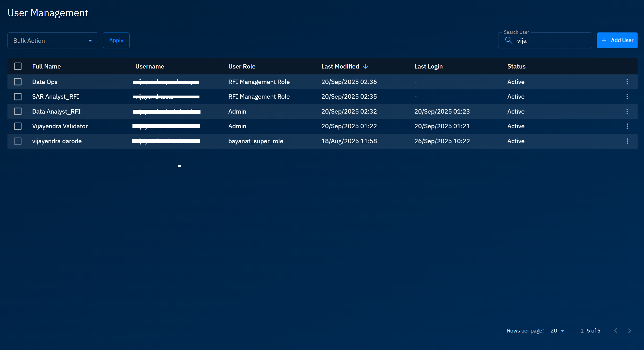
Task: Click the search magnifier icon
Action: (x=508, y=40)
